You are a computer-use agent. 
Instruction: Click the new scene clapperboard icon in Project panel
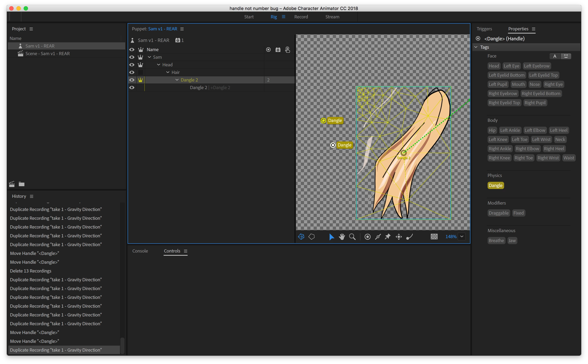coord(12,184)
